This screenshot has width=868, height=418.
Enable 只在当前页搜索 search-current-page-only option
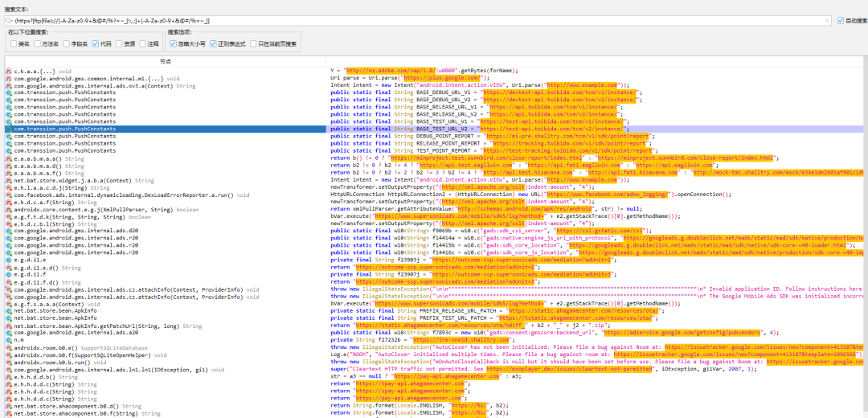pyautogui.click(x=253, y=43)
